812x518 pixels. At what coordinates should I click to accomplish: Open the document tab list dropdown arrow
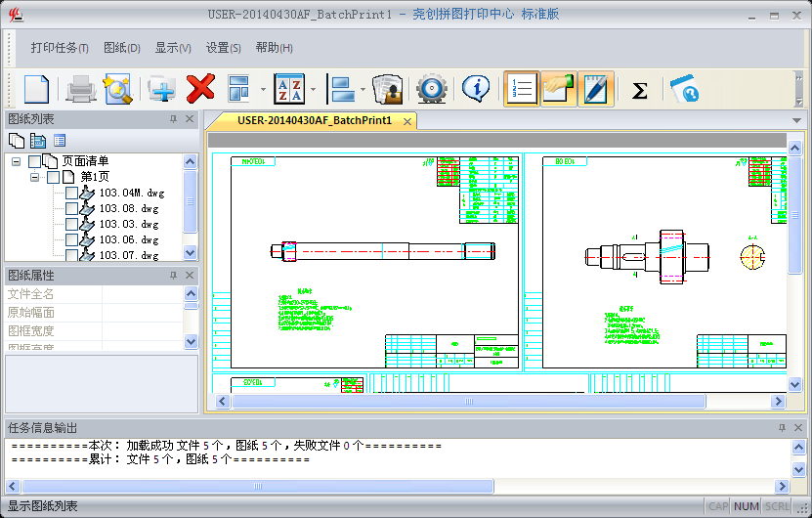click(x=797, y=120)
